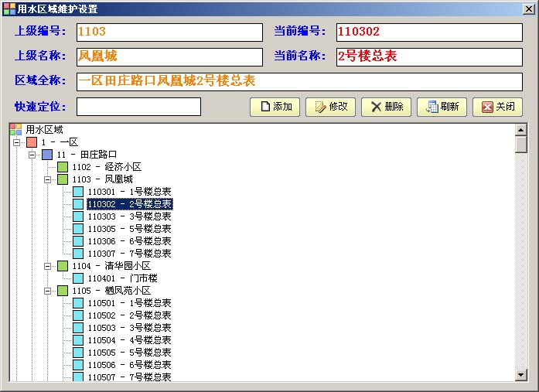Viewport: 539px width, 392px height.
Task: Click the cyan icon of 110305 row
Action: coord(78,229)
